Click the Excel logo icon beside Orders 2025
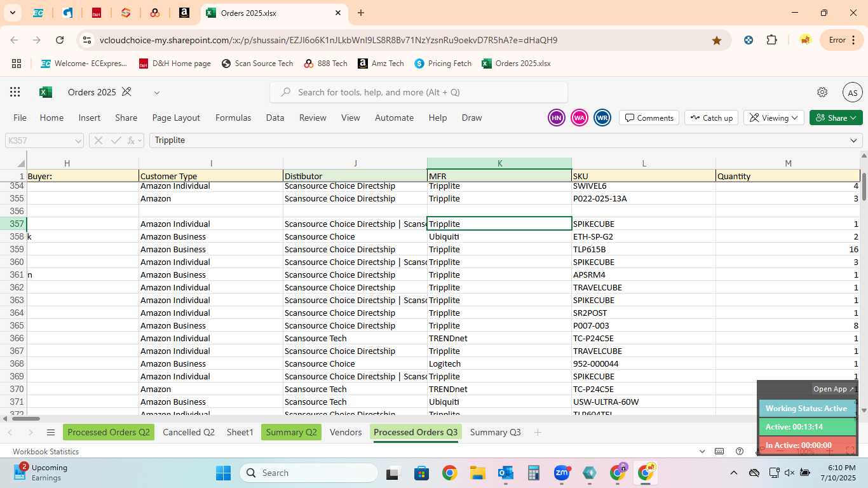 point(46,92)
